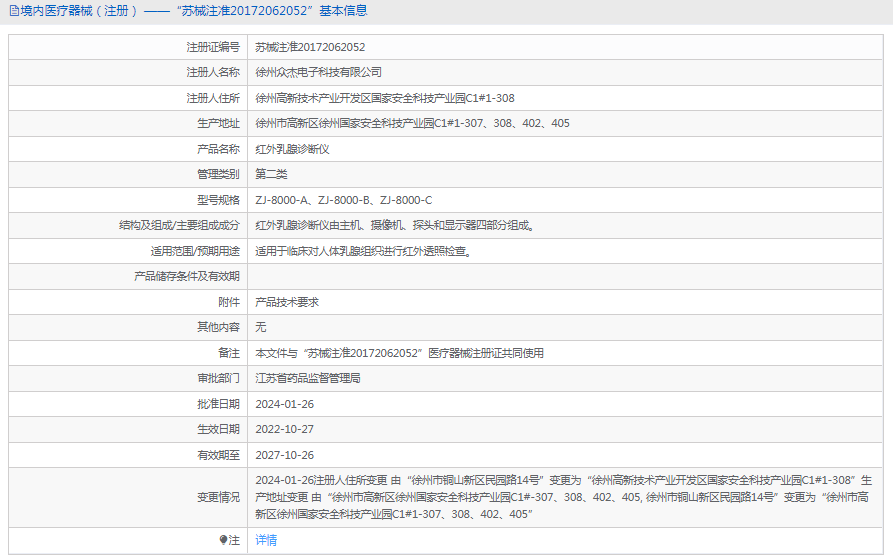Click the page title 境内医疗器械（注册）基本信息

pyautogui.click(x=194, y=11)
